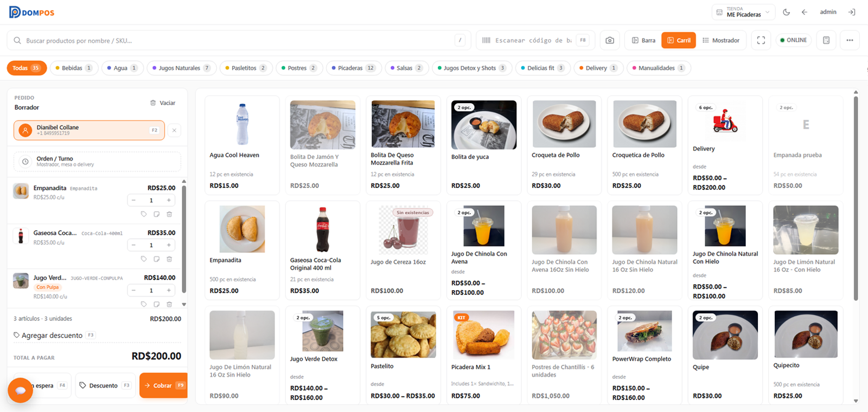Switch to Barra view mode
The height and width of the screenshot is (412, 868).
(x=643, y=40)
